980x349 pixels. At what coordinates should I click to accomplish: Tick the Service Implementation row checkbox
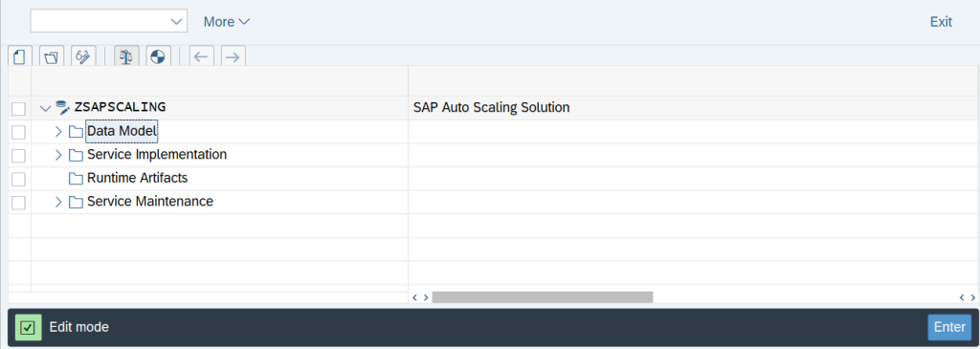point(19,156)
